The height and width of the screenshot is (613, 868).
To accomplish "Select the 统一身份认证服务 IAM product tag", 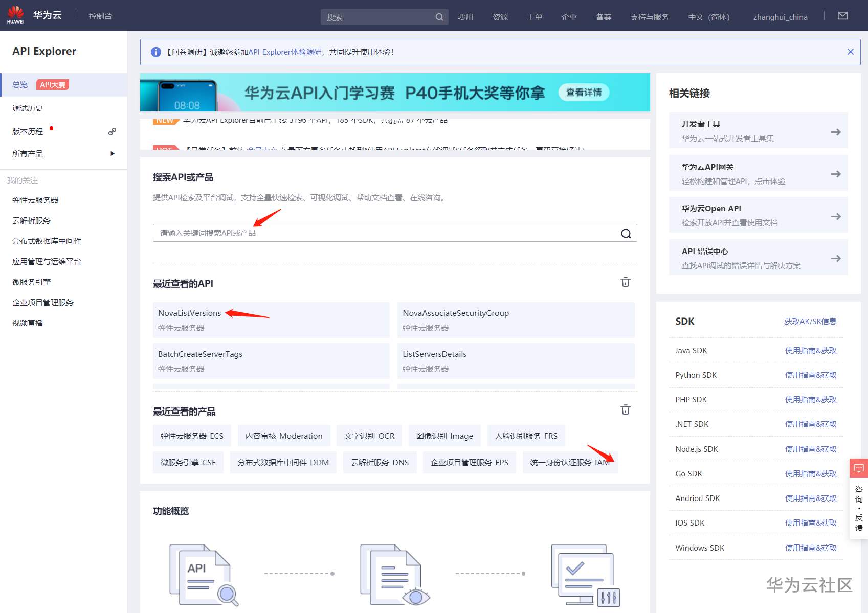I will (570, 462).
